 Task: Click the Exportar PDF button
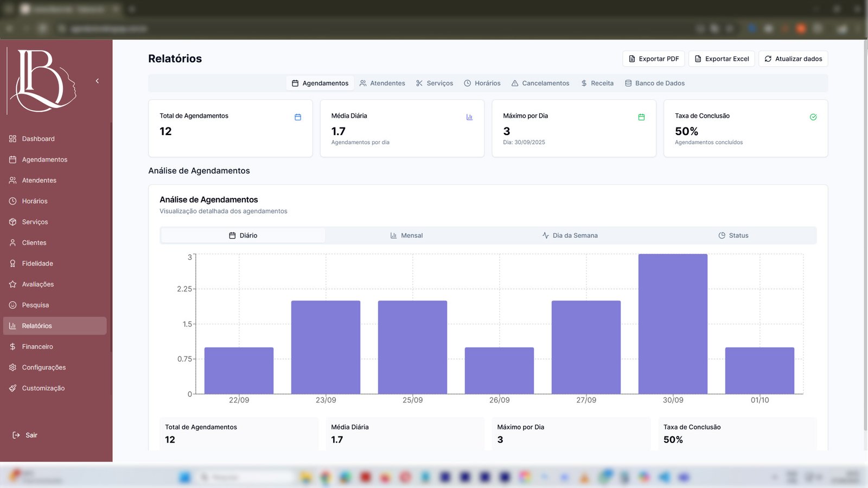point(653,59)
